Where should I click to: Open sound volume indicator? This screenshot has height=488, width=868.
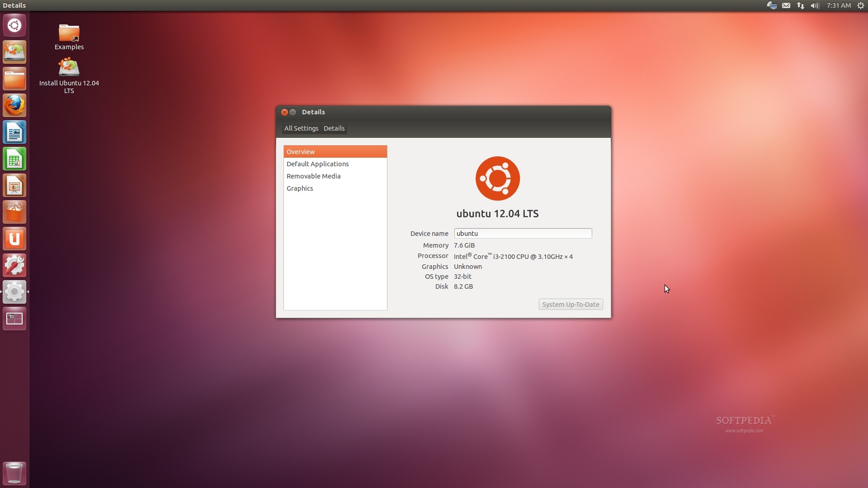[815, 5]
